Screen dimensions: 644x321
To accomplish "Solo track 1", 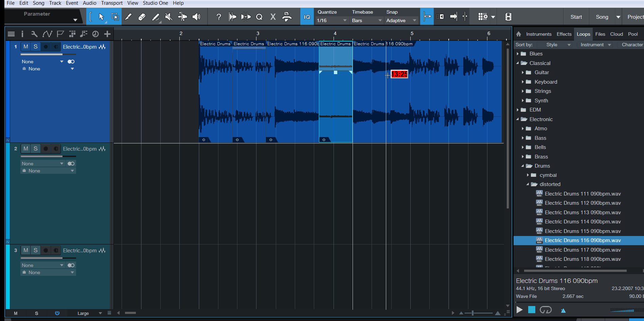I will click(x=36, y=47).
